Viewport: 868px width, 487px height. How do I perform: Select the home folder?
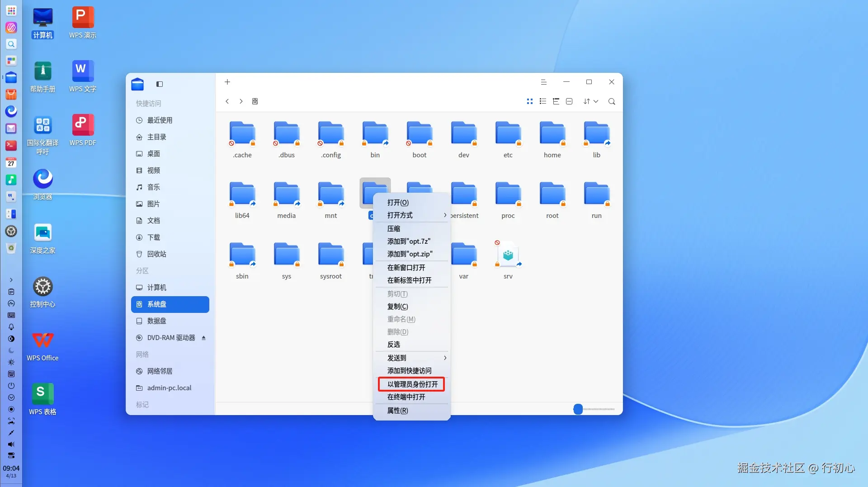tap(552, 135)
